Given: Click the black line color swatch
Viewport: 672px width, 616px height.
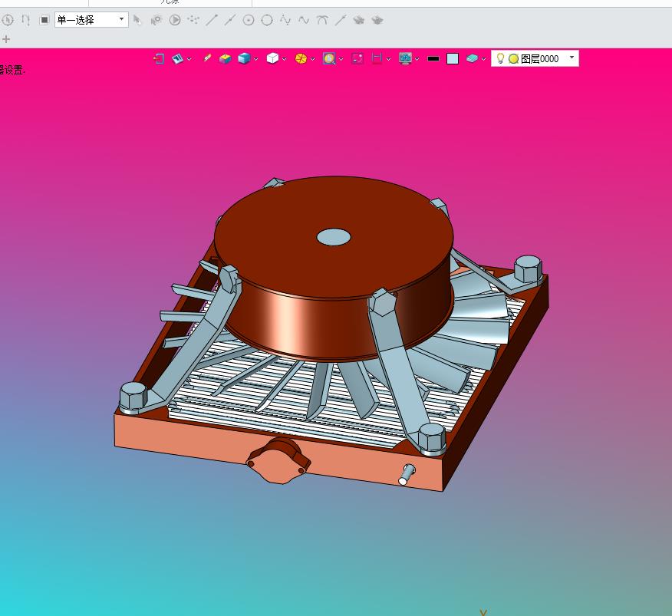Looking at the screenshot, I should tap(433, 59).
